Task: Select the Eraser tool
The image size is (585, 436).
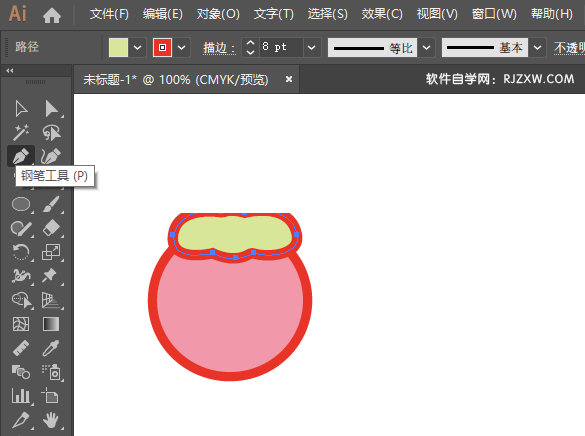Action: click(51, 228)
